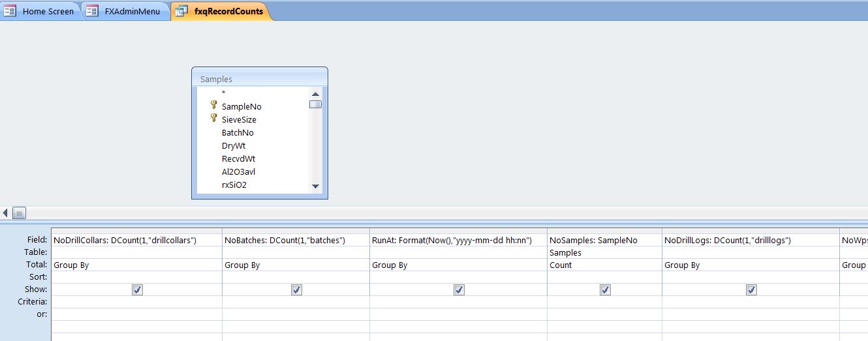Open Total Group By for NoDrillLogs column
The width and height of the screenshot is (868, 341).
(751, 265)
